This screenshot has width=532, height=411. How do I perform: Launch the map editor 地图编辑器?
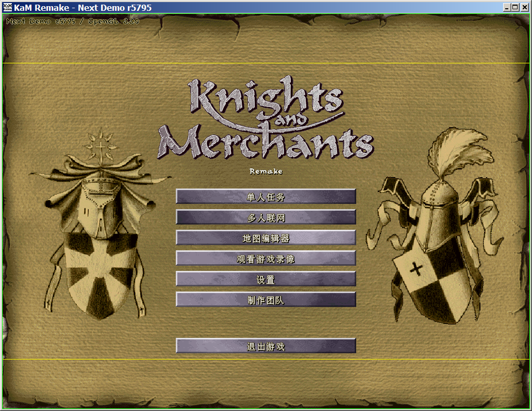tap(266, 238)
